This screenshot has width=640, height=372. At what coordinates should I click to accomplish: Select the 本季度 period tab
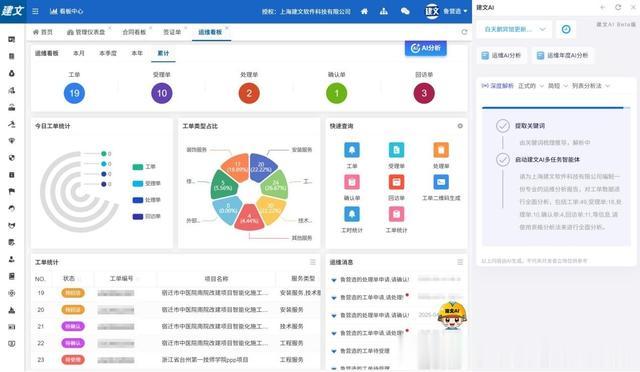[108, 53]
